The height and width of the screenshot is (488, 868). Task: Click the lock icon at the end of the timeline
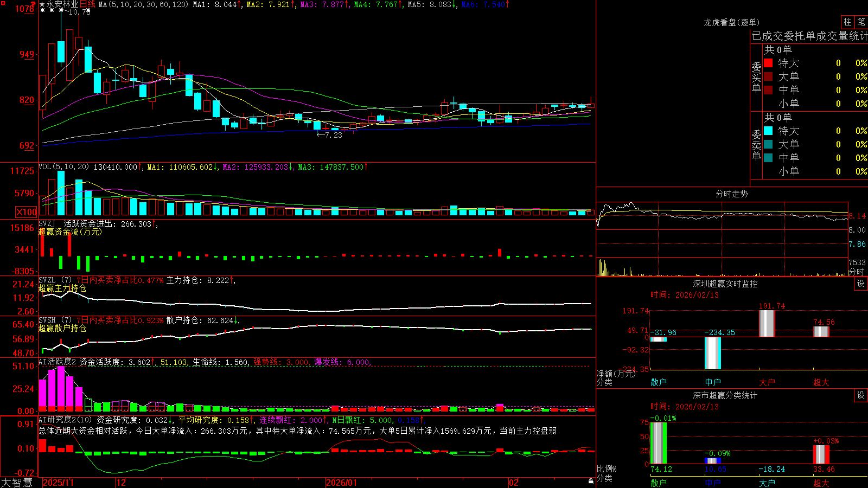tap(591, 481)
